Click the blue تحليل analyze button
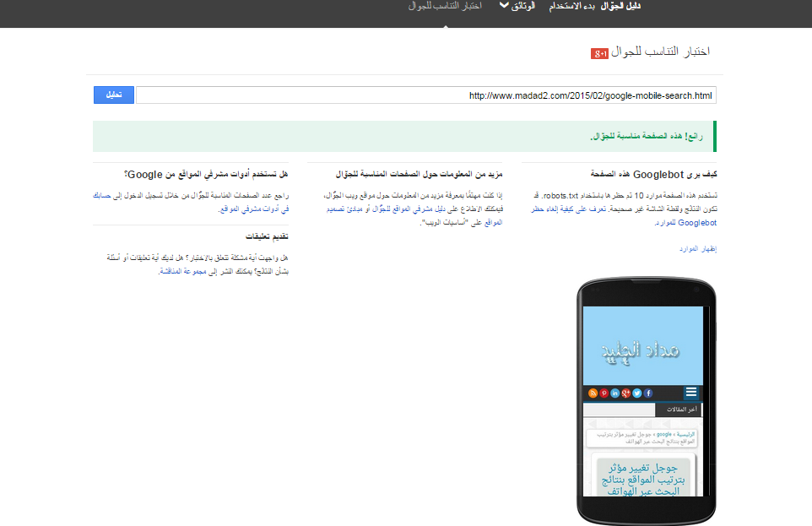Viewport: 812px width, 526px height. point(114,95)
